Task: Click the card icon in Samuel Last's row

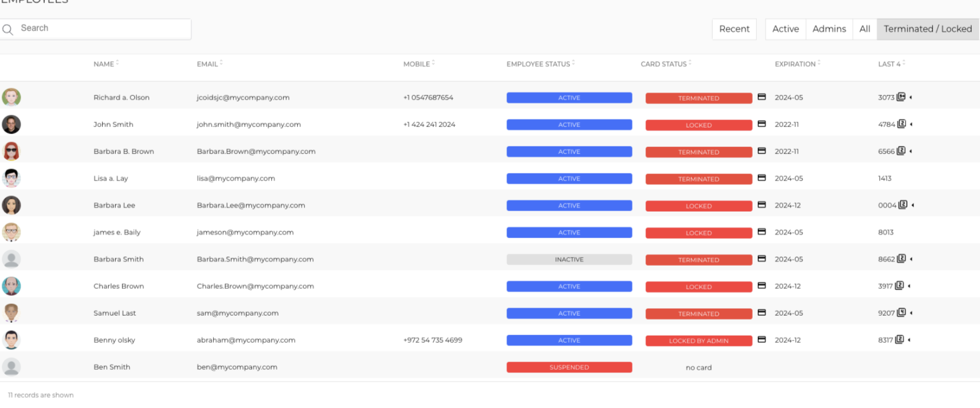Action: [x=761, y=313]
